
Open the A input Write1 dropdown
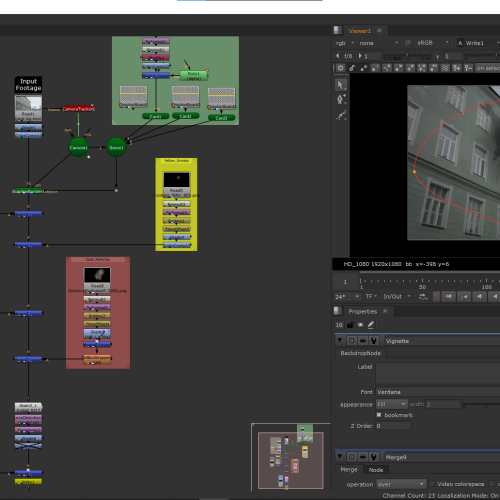[x=478, y=43]
